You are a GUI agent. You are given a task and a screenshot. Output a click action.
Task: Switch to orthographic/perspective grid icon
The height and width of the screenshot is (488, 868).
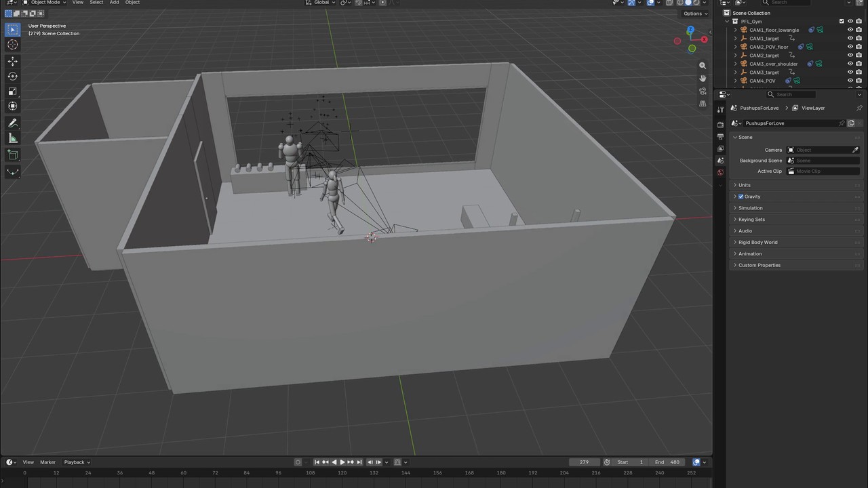tap(703, 104)
